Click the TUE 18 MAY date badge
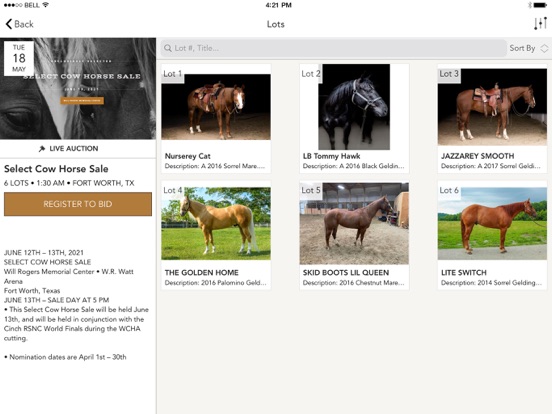The image size is (552, 414). pyautogui.click(x=19, y=58)
